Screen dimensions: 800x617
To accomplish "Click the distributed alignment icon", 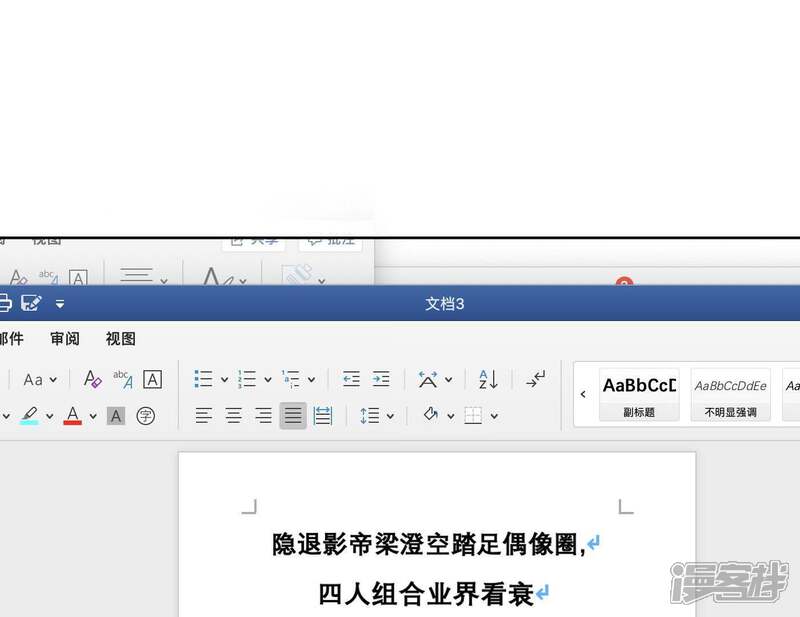I will click(322, 415).
